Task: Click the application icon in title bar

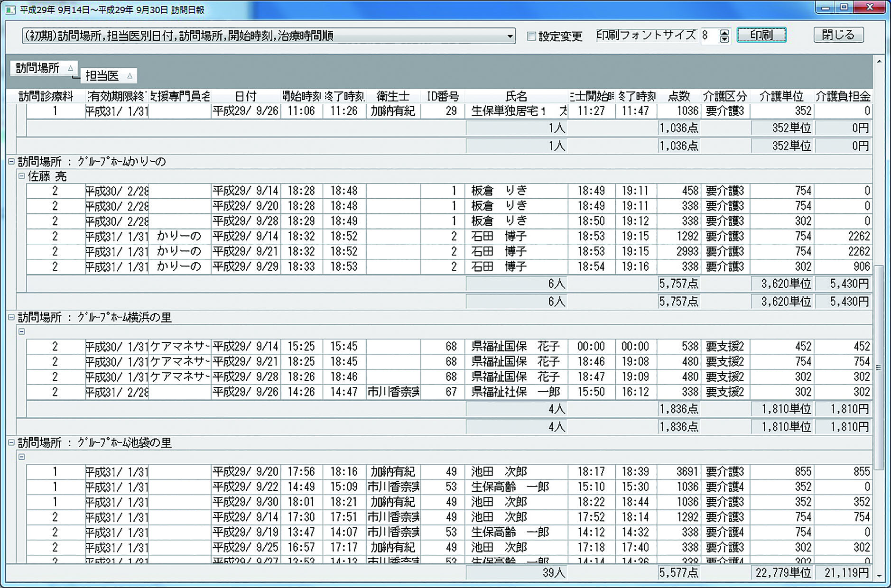Action: point(9,9)
